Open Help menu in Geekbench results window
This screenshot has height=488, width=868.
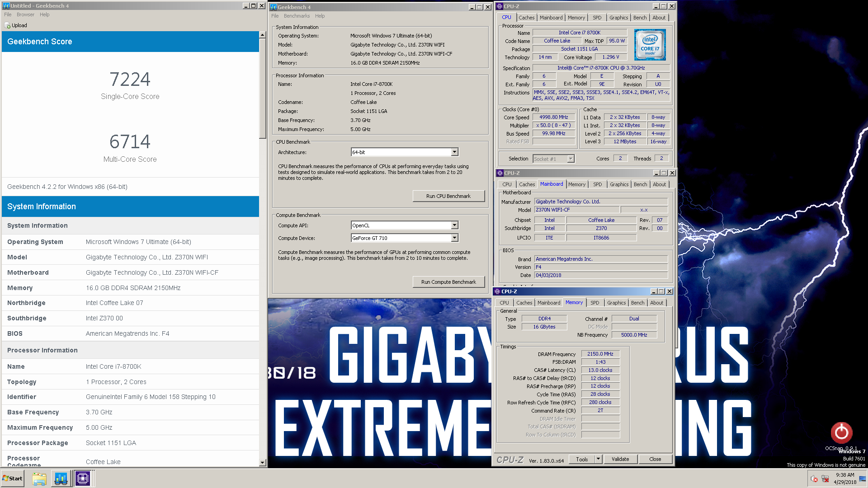click(44, 14)
